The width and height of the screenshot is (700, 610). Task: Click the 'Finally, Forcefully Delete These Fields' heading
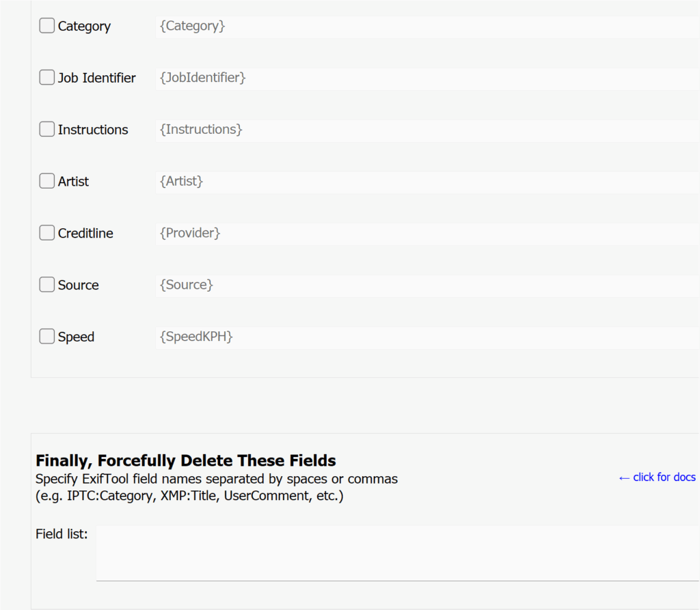point(185,460)
